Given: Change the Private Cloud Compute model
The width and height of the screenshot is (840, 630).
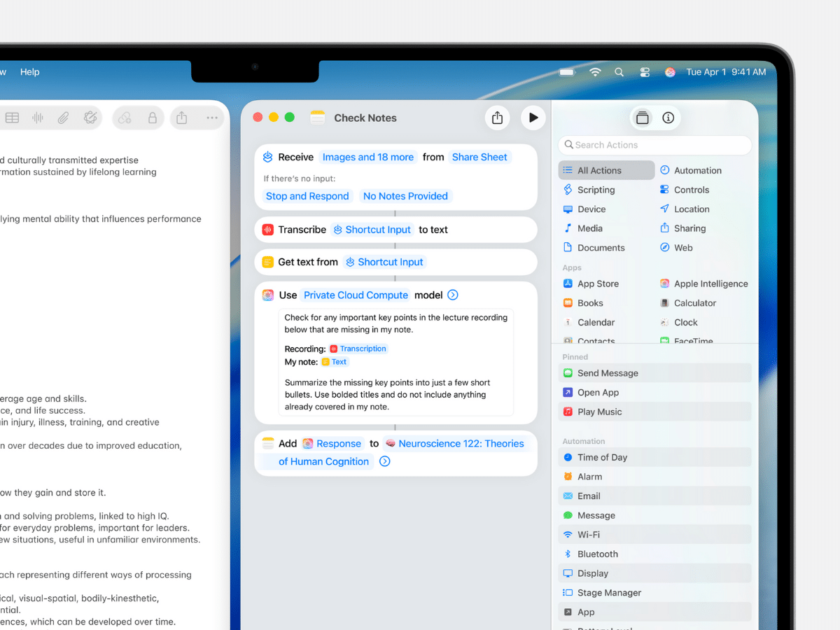Looking at the screenshot, I should (356, 295).
